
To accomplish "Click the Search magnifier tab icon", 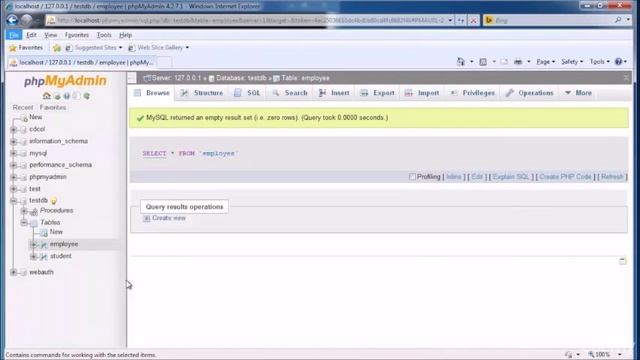I will click(x=276, y=93).
